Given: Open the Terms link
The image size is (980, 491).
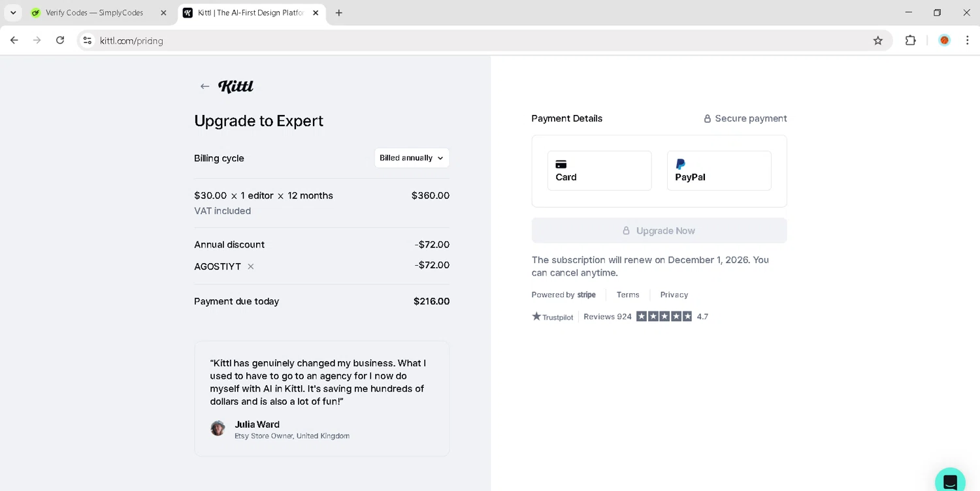Looking at the screenshot, I should (628, 294).
